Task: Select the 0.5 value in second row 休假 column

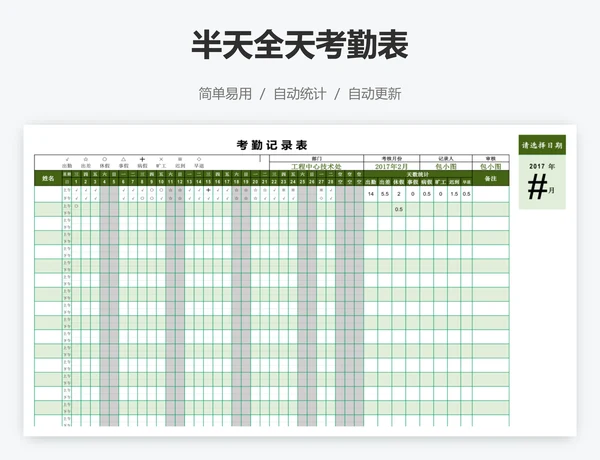Action: (399, 209)
